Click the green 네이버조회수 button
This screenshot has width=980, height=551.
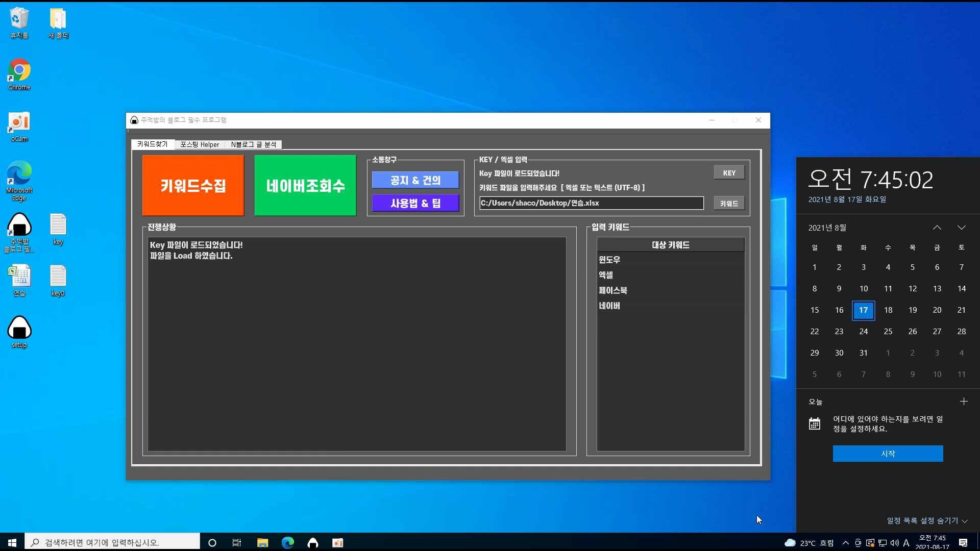point(305,186)
